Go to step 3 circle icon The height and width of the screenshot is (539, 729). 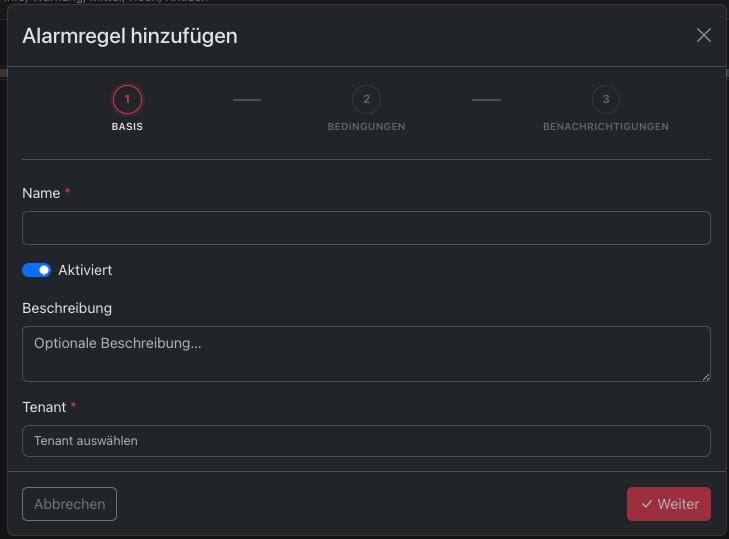[x=606, y=100]
